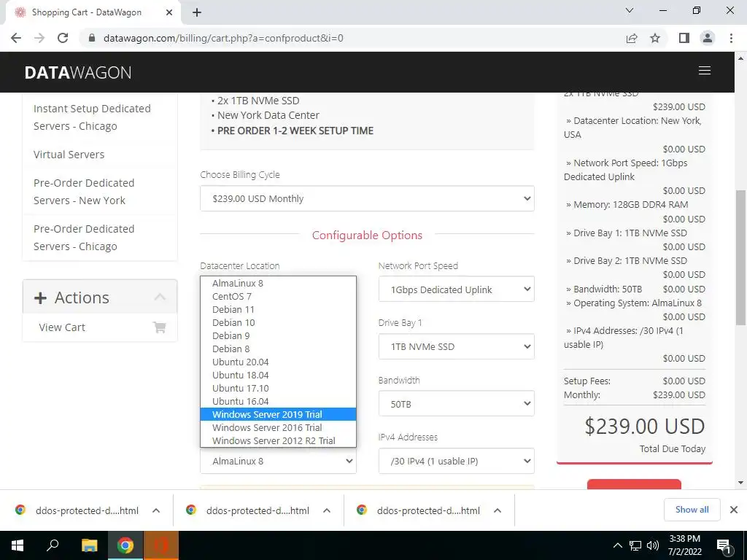
Task: Close the downloads bar
Action: 734,510
